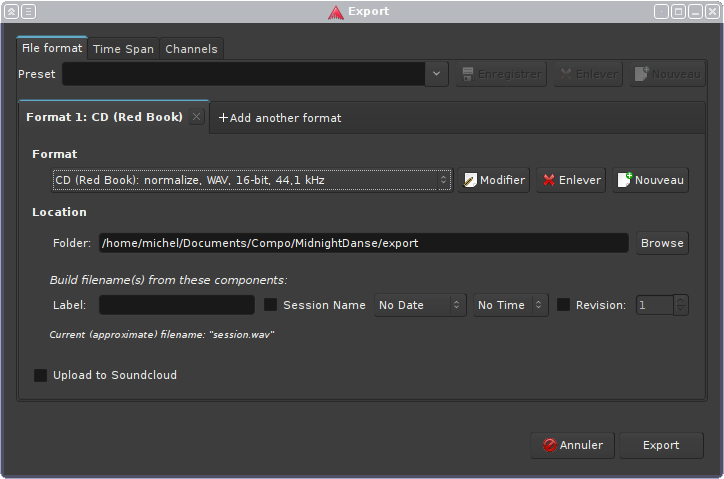The height and width of the screenshot is (479, 724).
Task: Click the red X Enlever format button
Action: coord(571,180)
